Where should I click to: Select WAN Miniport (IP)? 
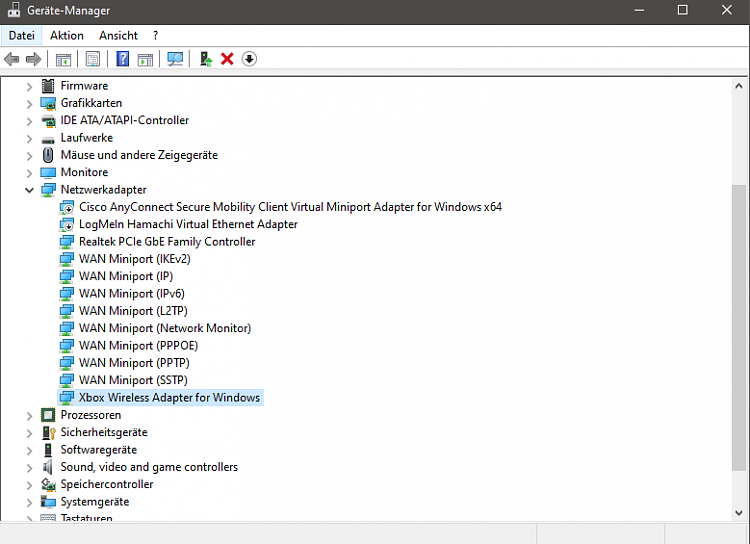tap(126, 276)
